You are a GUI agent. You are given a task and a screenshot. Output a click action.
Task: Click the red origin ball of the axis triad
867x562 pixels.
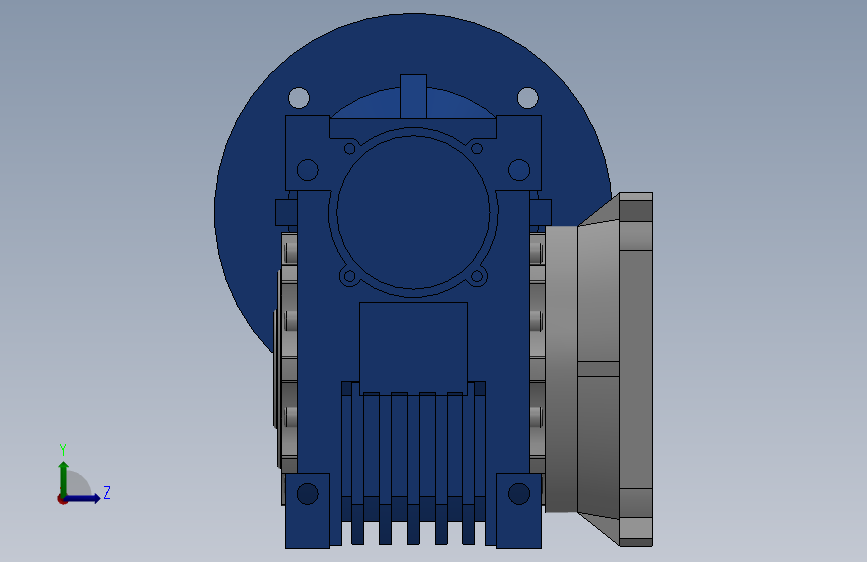coord(62,499)
